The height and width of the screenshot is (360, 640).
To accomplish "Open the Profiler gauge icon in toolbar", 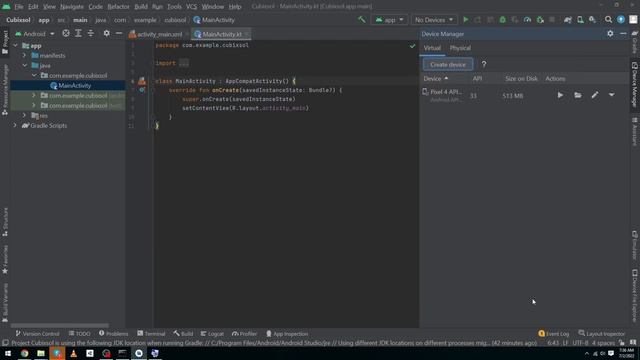I will 527,20.
